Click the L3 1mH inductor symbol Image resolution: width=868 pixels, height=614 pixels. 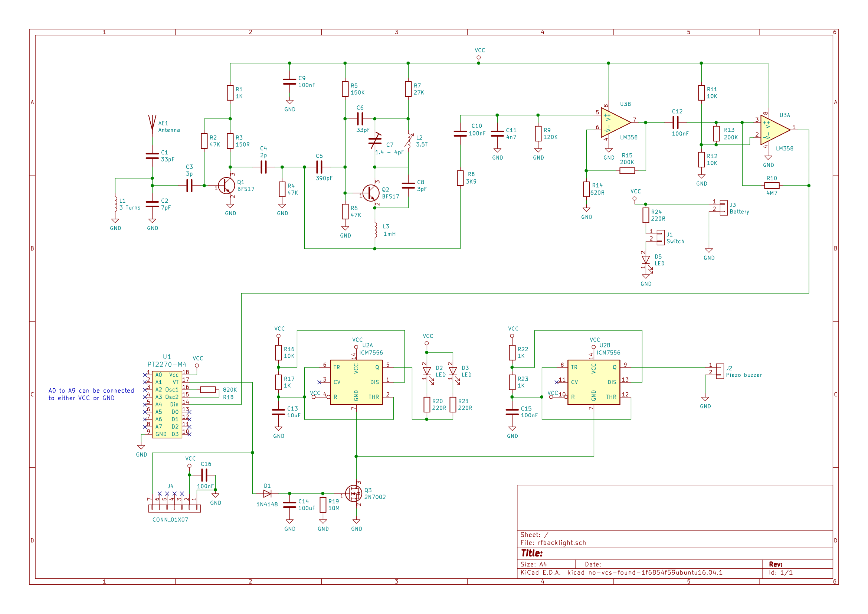tap(376, 230)
